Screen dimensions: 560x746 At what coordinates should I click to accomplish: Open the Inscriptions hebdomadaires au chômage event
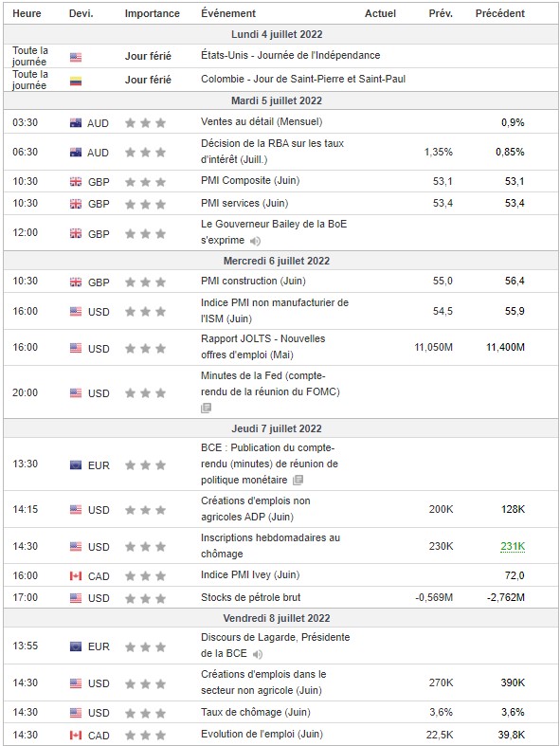(270, 546)
